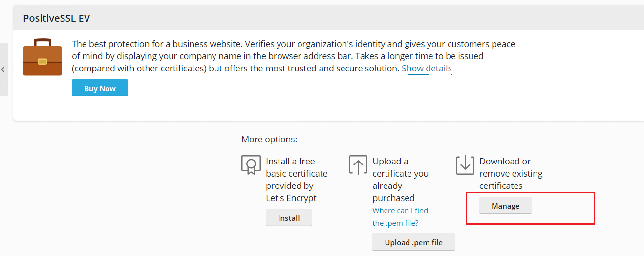Click the PositiveSSL EV description paragraph
Image resolution: width=644 pixels, height=256 pixels.
tap(293, 56)
